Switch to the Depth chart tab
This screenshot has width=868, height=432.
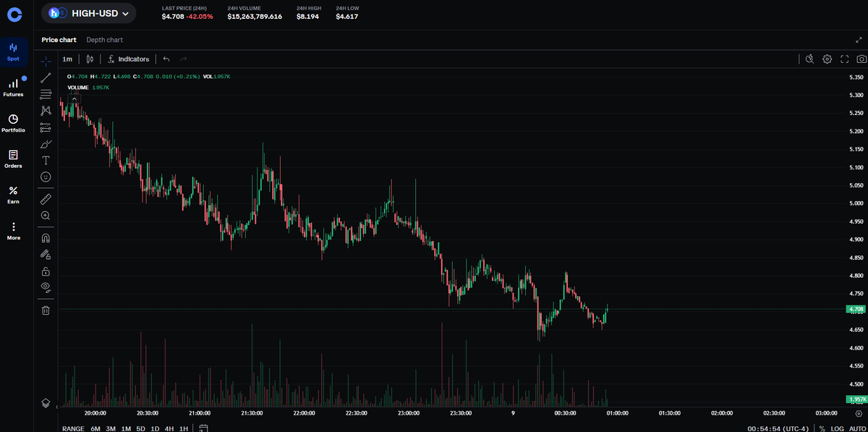pos(104,40)
